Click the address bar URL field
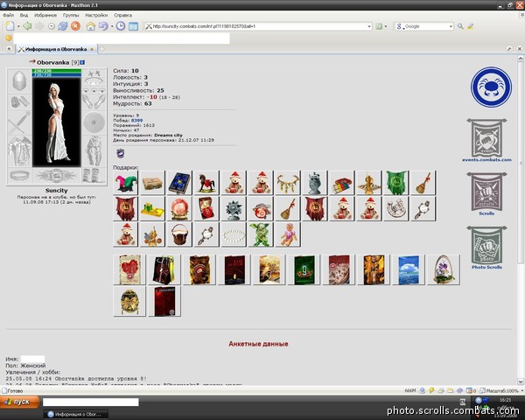Screen dimensions: 525x420 click(x=260, y=26)
